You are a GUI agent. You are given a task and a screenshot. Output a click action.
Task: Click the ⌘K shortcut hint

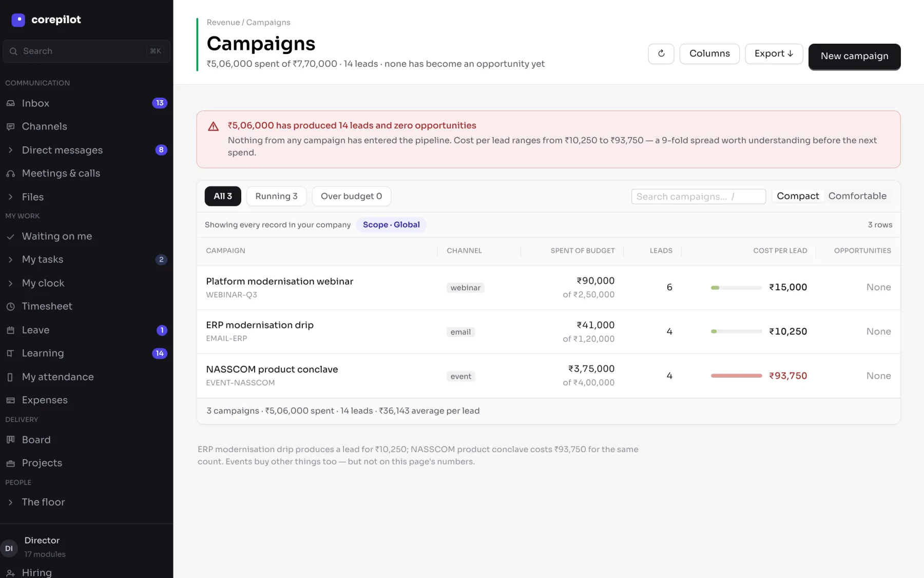point(155,51)
